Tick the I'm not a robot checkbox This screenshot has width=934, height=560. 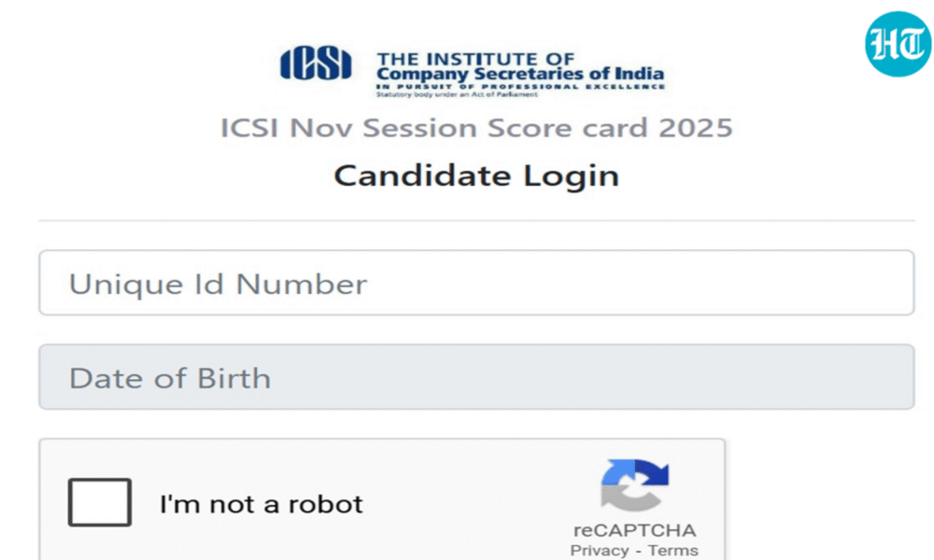point(100,502)
